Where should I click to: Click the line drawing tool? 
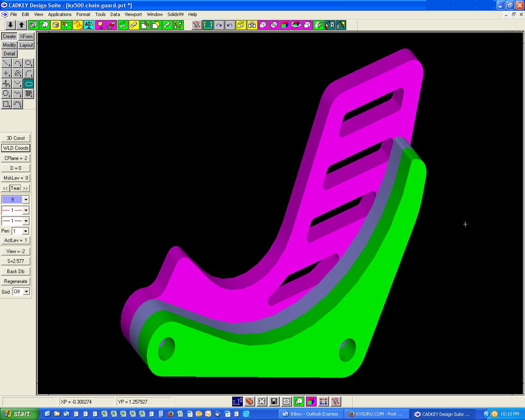click(6, 63)
